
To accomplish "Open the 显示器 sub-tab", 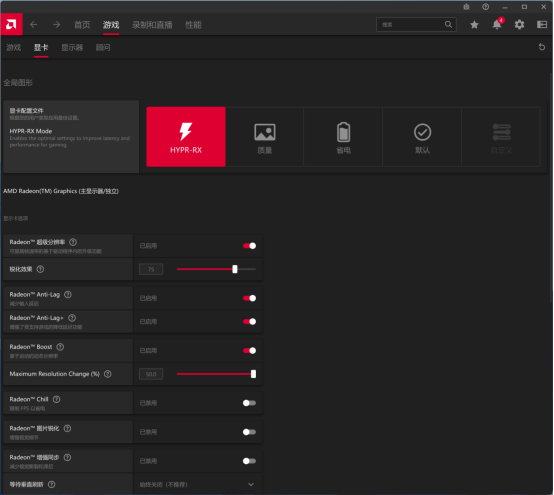I will point(72,47).
